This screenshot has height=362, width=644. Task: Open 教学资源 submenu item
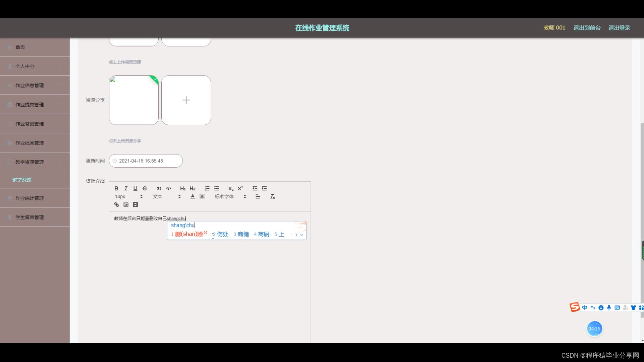tap(22, 180)
